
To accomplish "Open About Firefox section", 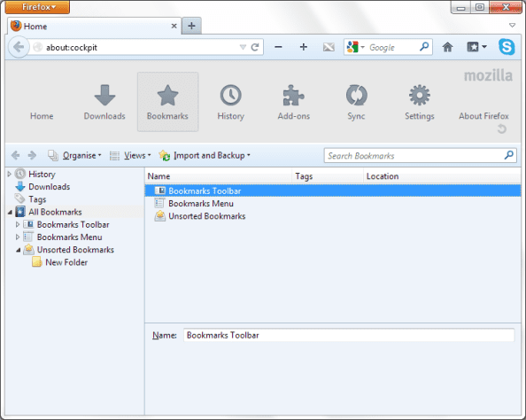I will coord(483,116).
